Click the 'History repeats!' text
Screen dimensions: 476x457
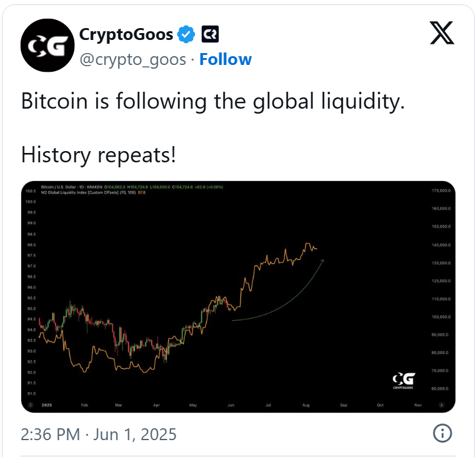99,155
